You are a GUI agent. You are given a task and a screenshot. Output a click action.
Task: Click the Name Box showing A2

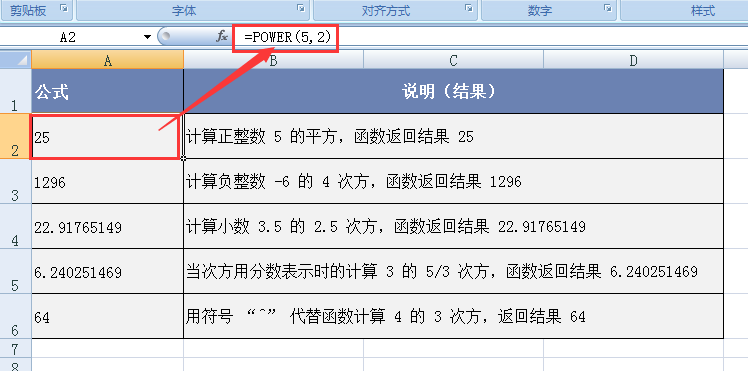(68, 37)
